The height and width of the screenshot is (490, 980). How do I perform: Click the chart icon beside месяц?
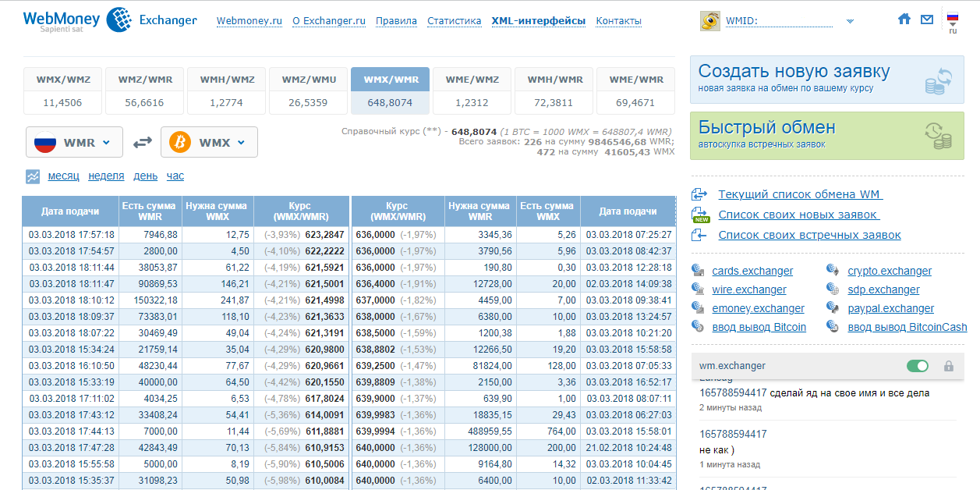coord(33,176)
